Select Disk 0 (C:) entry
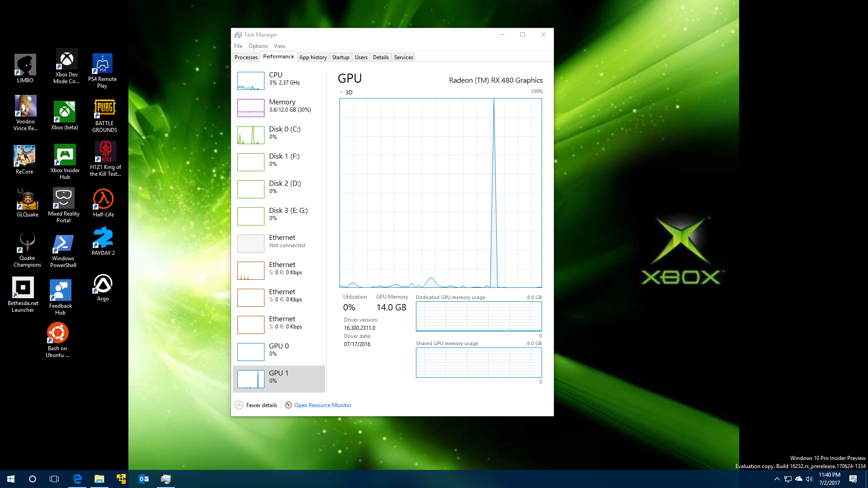Image resolution: width=868 pixels, height=488 pixels. pos(279,135)
